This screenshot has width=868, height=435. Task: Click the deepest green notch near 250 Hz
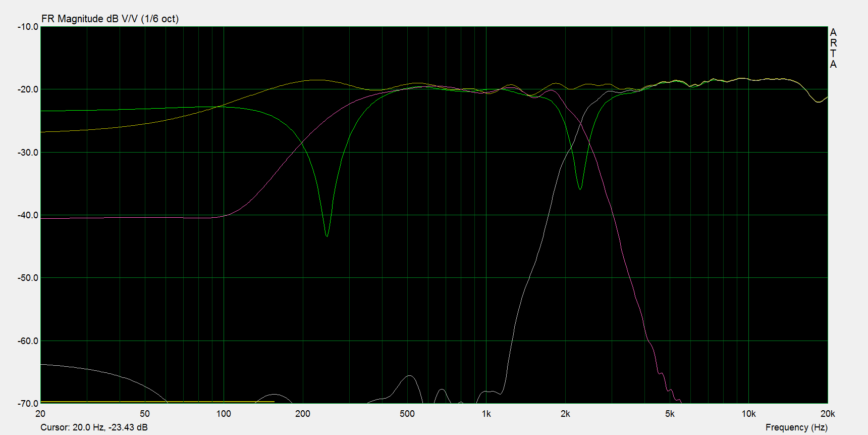click(x=327, y=236)
